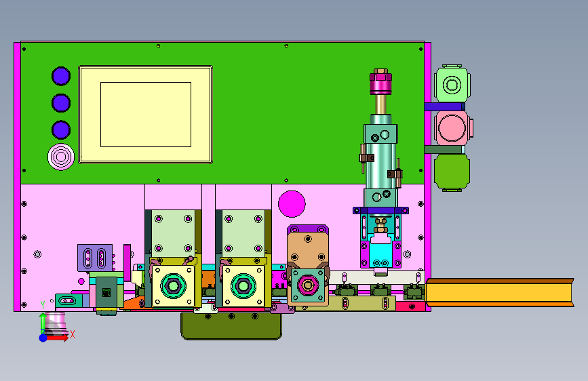Click the brown sensor clamp on cylinder right
This screenshot has width=588, height=381.
point(395,174)
